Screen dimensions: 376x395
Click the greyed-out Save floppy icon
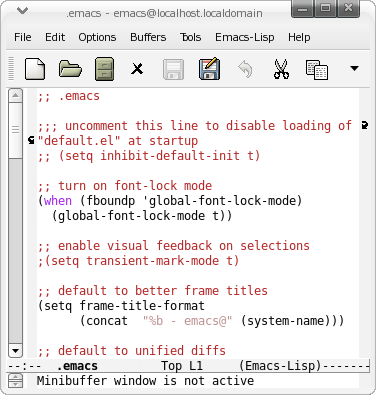[173, 69]
